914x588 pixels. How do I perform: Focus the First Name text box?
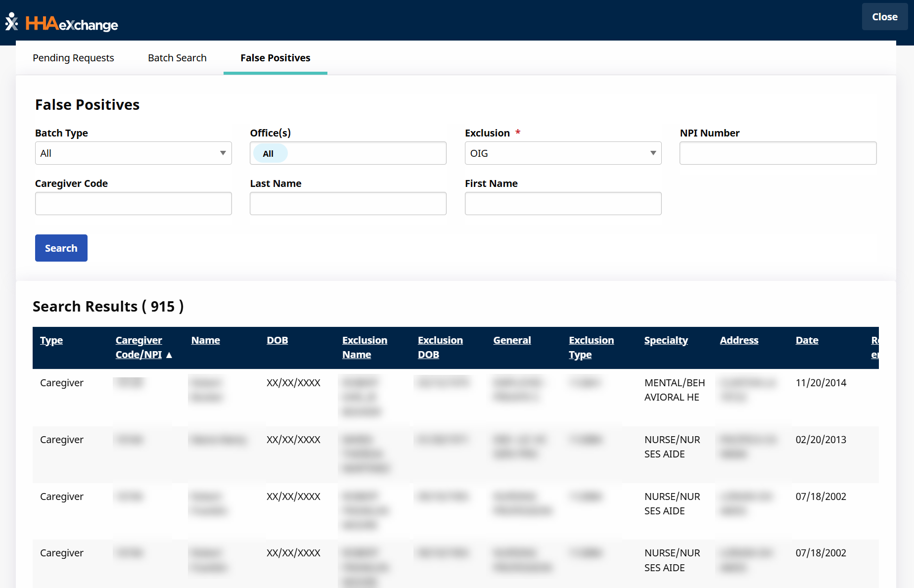tap(563, 204)
